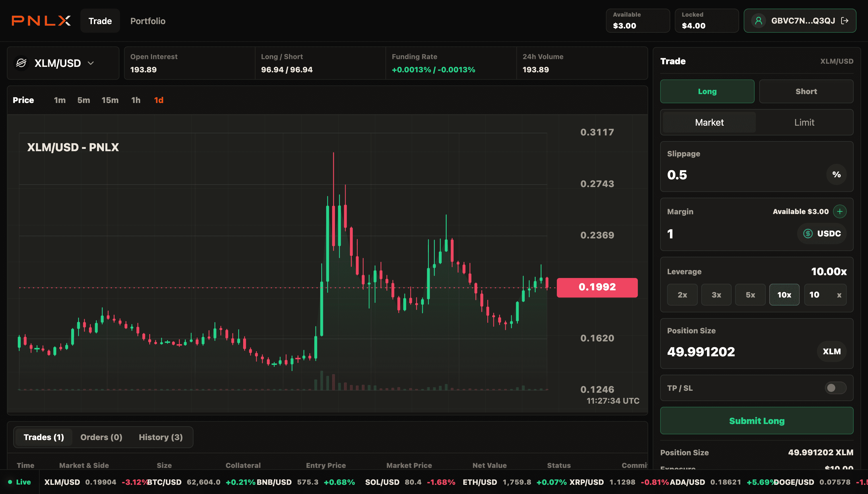
Task: Click the Position Size value field
Action: 740,352
